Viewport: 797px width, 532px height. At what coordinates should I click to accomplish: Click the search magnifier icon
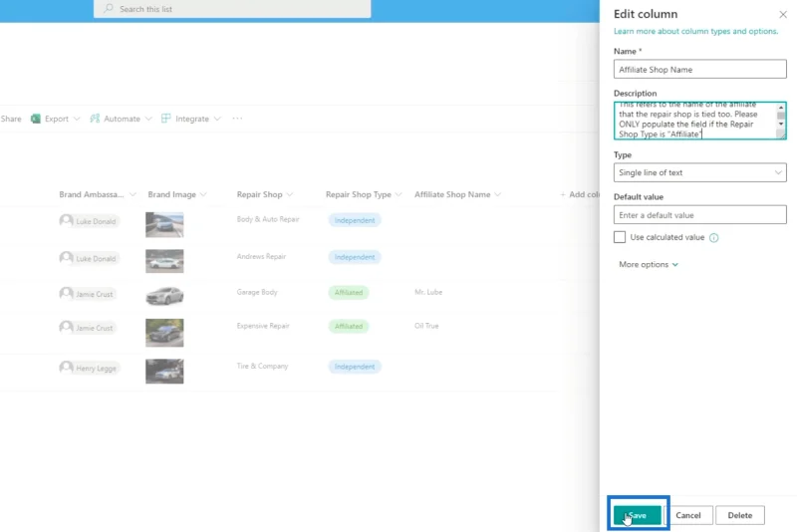(109, 9)
